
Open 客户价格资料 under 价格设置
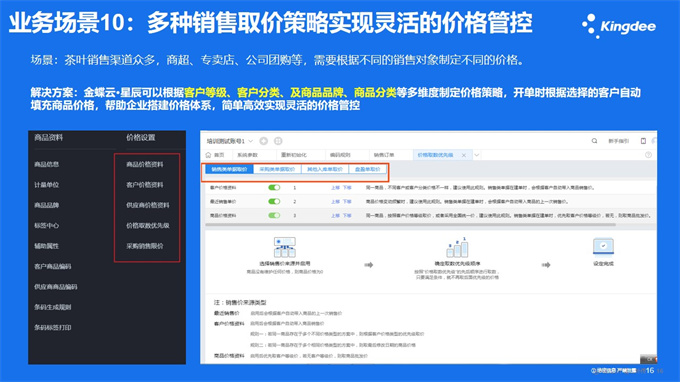pyautogui.click(x=145, y=185)
